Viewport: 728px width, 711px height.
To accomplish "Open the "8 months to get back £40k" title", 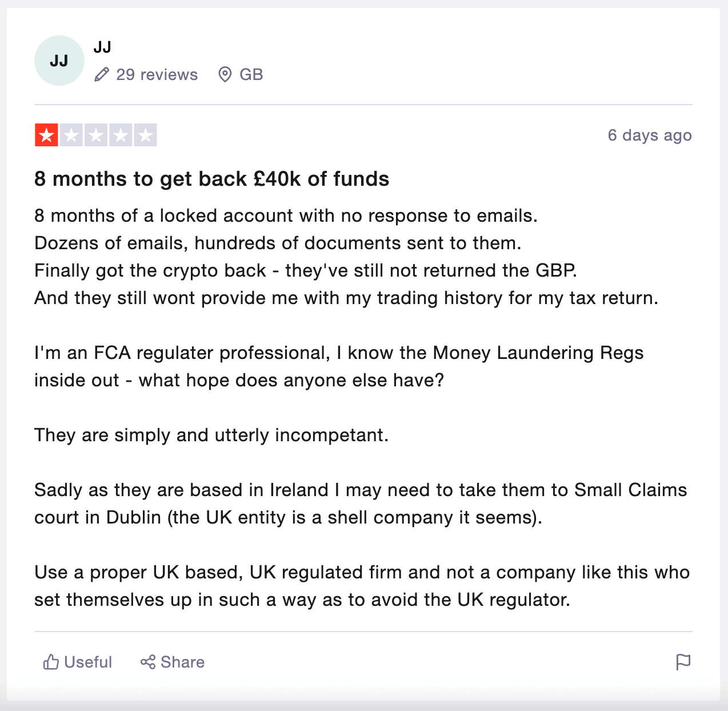I will click(211, 179).
